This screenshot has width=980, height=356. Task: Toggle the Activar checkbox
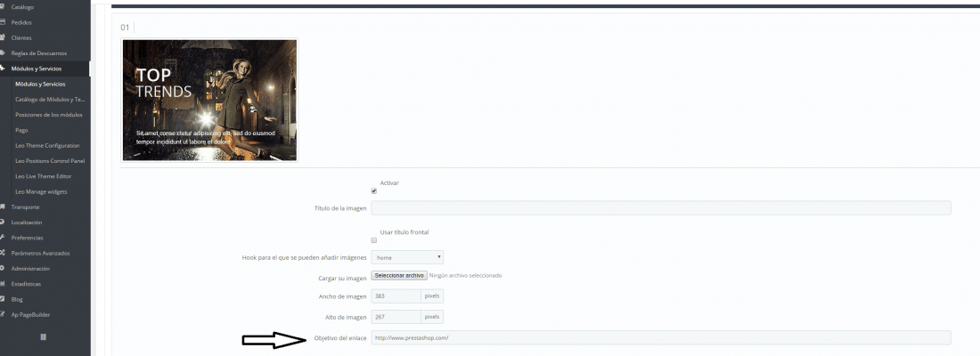click(x=374, y=191)
